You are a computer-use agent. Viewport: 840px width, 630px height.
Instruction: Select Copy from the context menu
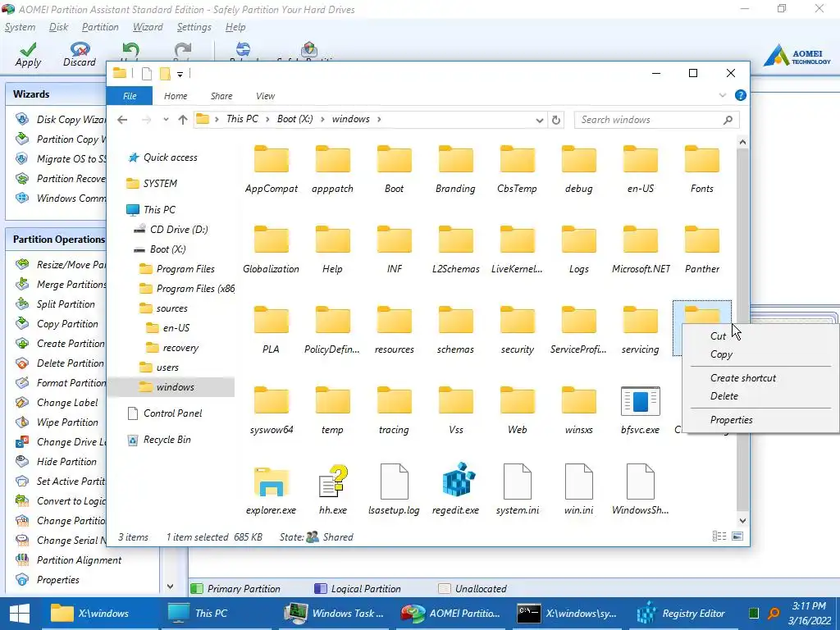[721, 354]
